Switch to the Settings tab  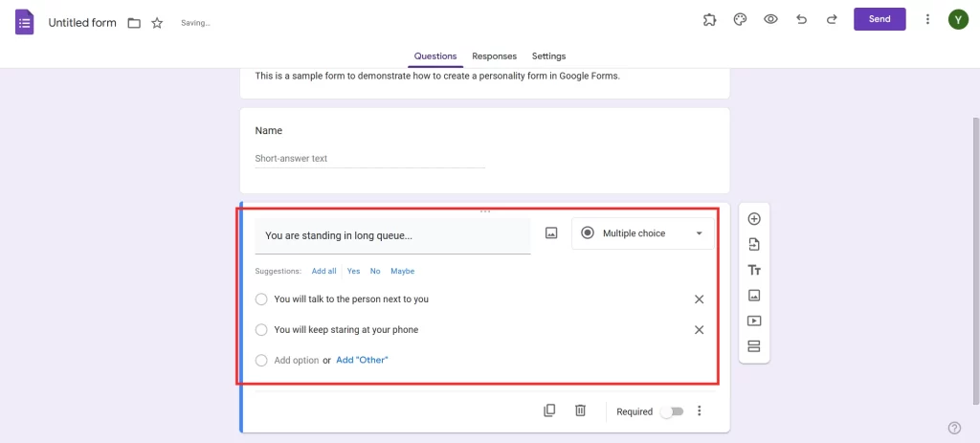[x=548, y=56]
